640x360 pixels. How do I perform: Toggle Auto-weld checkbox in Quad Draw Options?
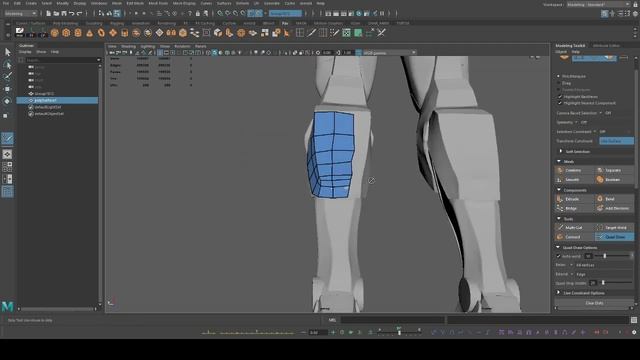pos(558,256)
